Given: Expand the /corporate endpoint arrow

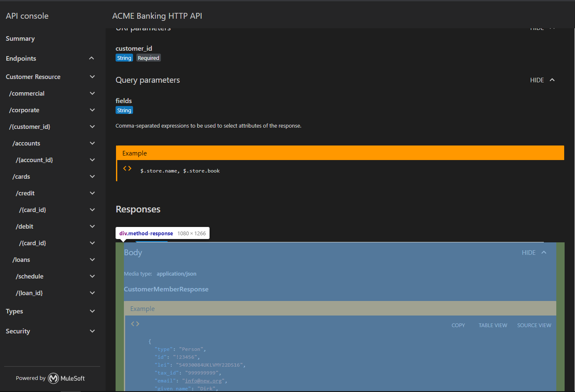Looking at the screenshot, I should (92, 110).
